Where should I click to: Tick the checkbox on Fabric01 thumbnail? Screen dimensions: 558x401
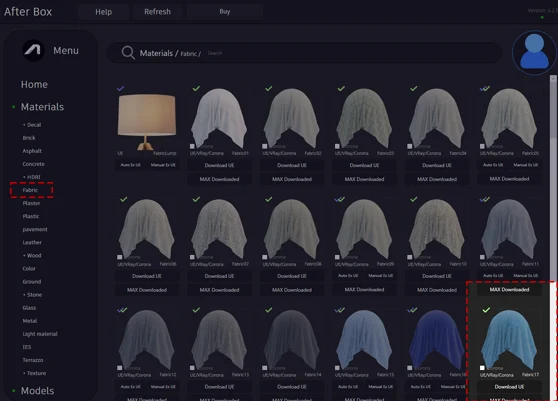pyautogui.click(x=192, y=146)
